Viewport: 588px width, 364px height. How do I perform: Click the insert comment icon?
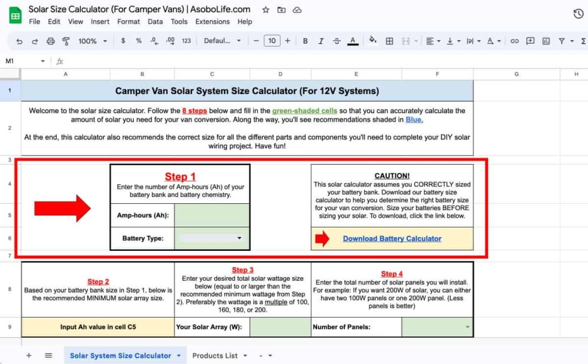point(530,41)
